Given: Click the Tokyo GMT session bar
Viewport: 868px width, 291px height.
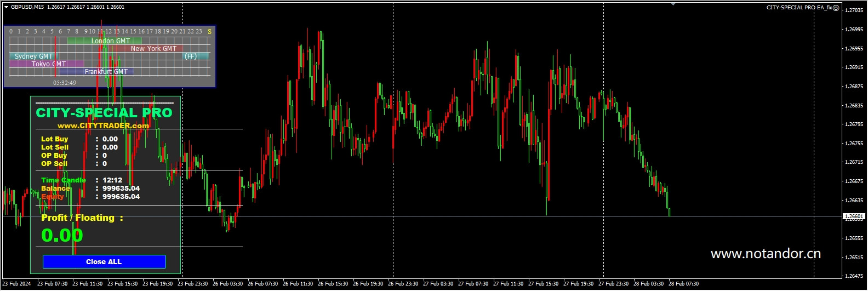Looking at the screenshot, I should click(x=47, y=64).
